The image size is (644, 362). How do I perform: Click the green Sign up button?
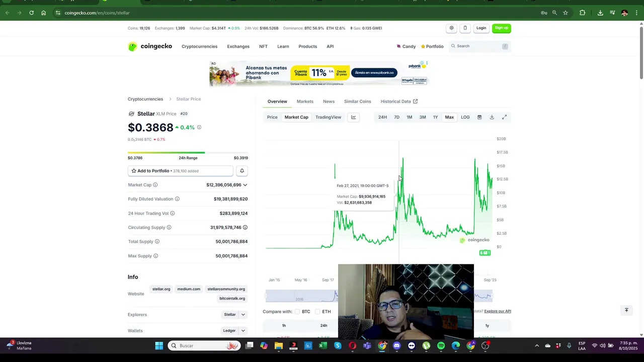pyautogui.click(x=502, y=28)
